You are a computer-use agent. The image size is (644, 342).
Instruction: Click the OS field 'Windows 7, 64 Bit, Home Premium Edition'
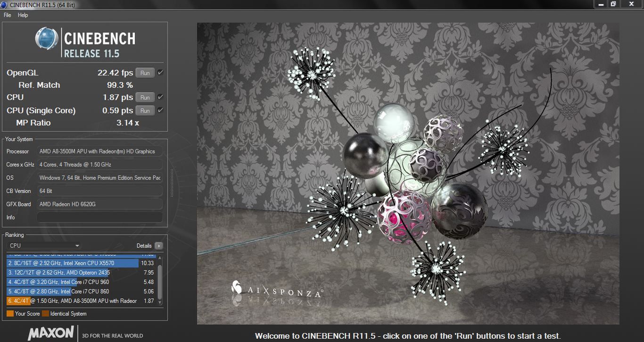[x=99, y=178]
